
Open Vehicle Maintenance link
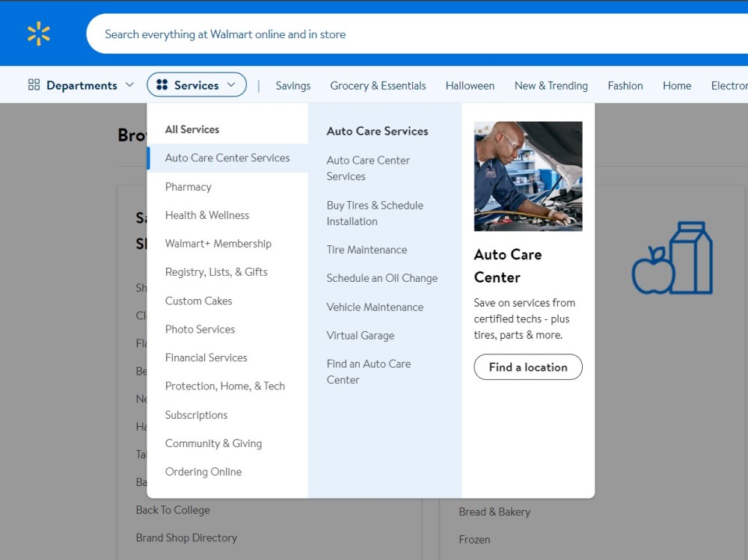(x=375, y=307)
